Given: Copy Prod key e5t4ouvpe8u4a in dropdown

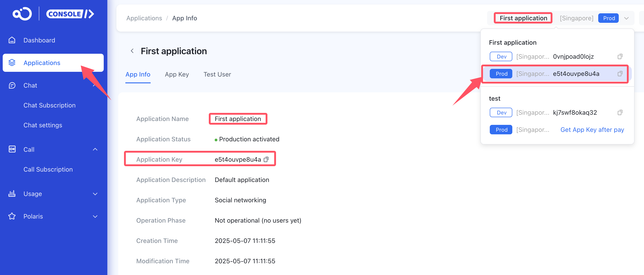Looking at the screenshot, I should (x=620, y=74).
